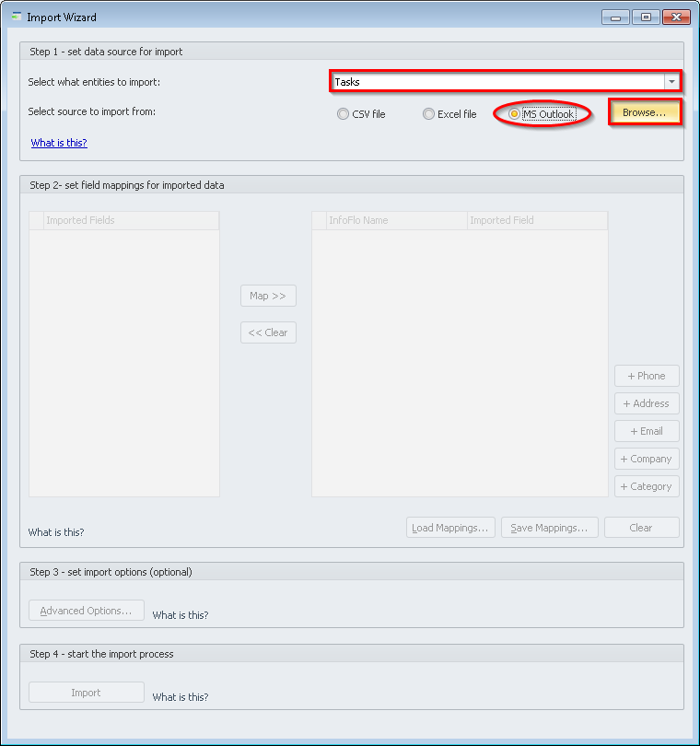Click the + Category button
The width and height of the screenshot is (700, 746).
pyautogui.click(x=647, y=486)
